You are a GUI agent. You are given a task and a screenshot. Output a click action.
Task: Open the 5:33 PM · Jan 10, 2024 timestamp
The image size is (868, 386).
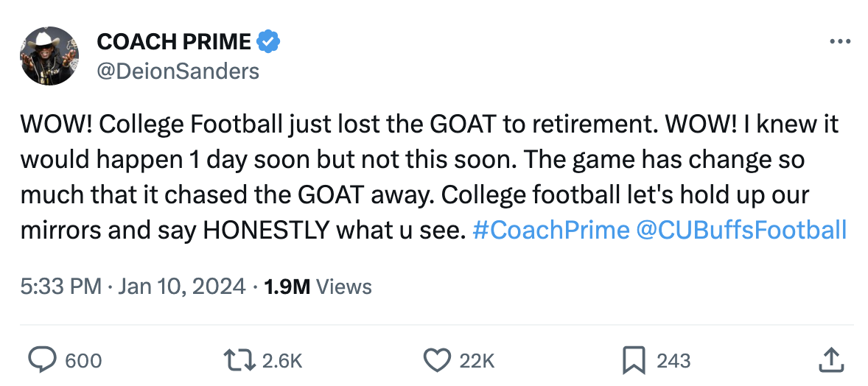click(133, 286)
